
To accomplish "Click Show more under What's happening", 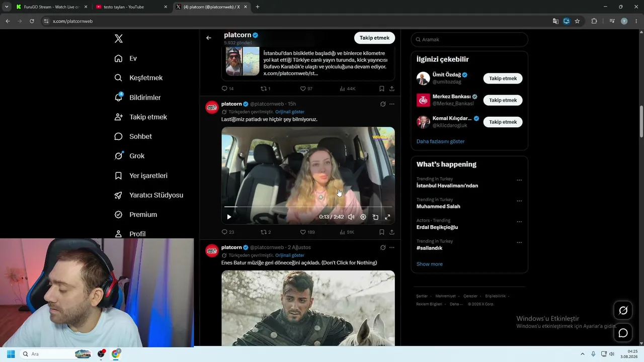I will (x=430, y=264).
